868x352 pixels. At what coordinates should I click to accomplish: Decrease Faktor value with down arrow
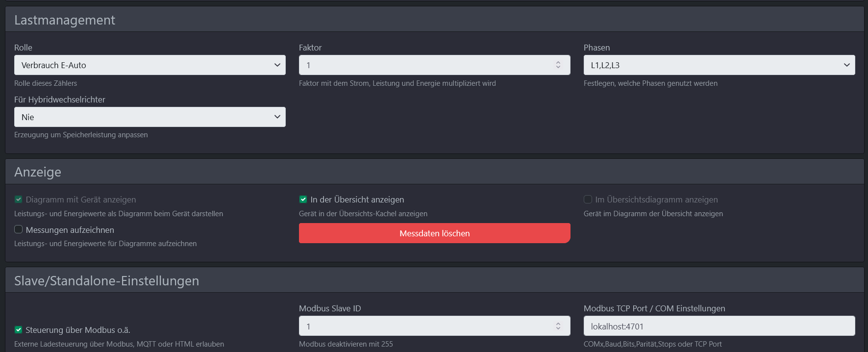pyautogui.click(x=558, y=68)
